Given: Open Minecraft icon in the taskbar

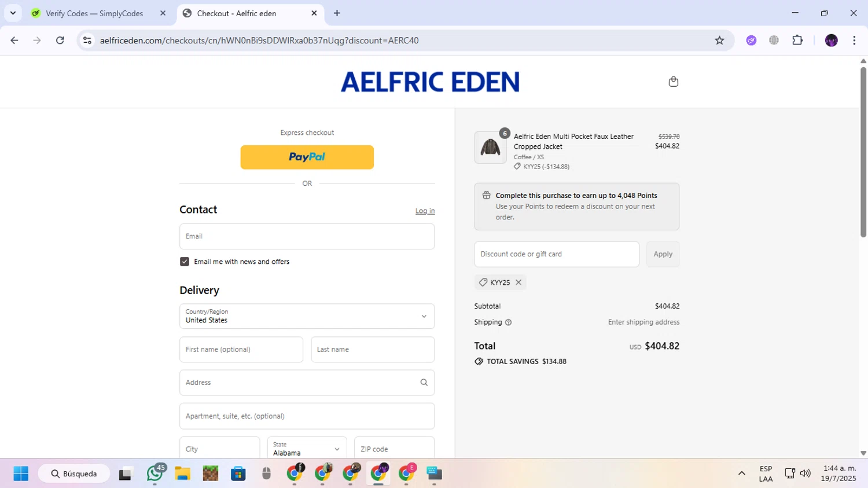Looking at the screenshot, I should click(x=211, y=474).
